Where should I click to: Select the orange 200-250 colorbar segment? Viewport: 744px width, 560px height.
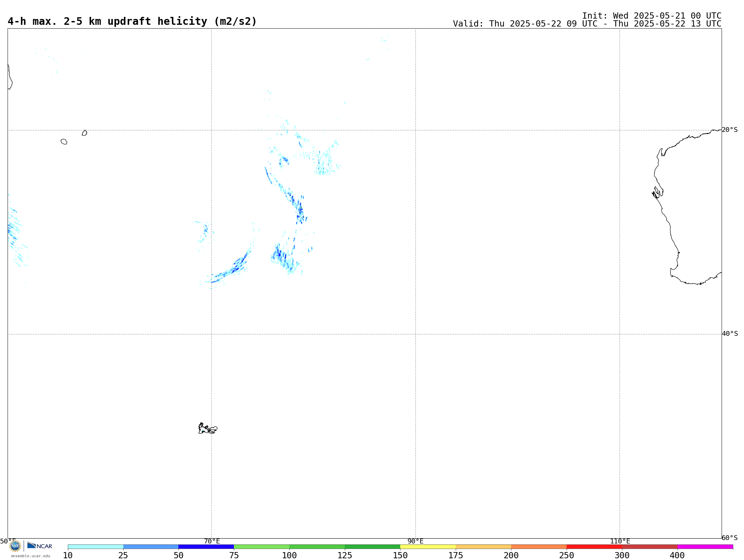[539, 547]
